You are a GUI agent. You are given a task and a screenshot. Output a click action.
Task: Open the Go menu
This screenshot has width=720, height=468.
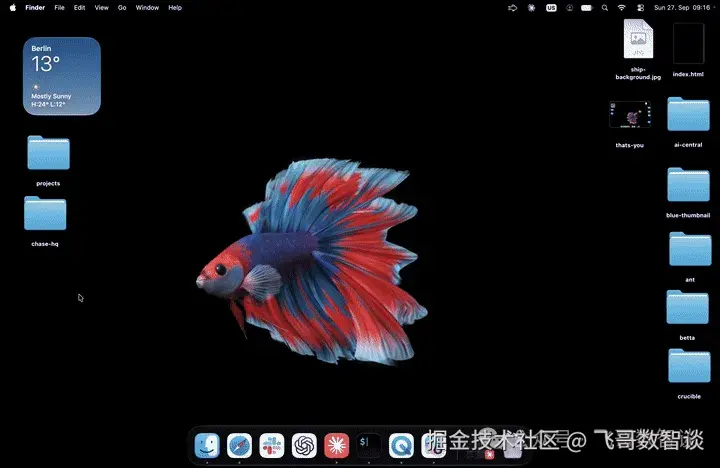[122, 8]
